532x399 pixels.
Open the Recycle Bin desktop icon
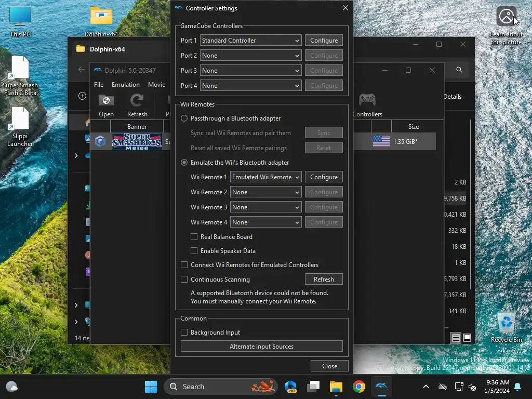point(506,327)
